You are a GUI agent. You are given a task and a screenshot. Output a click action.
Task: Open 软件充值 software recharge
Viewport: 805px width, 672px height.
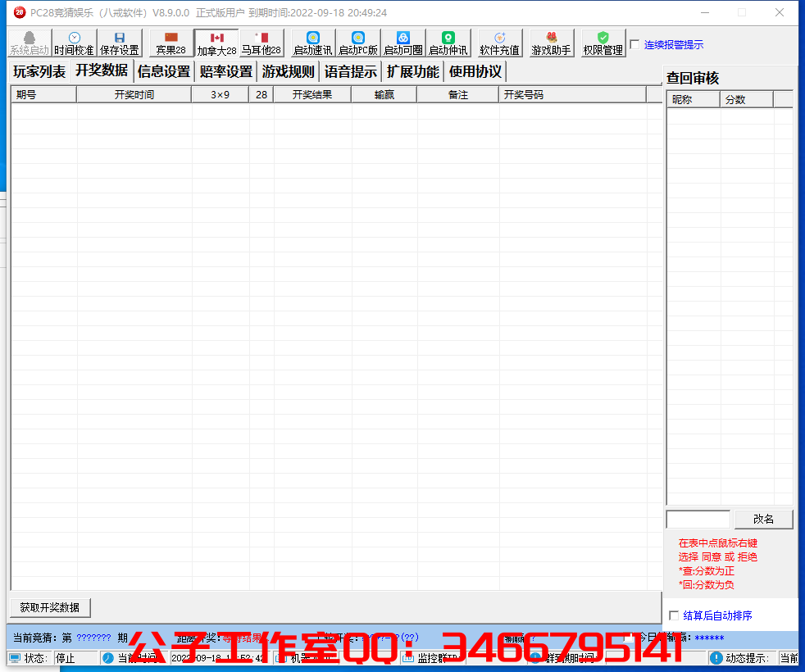[499, 43]
